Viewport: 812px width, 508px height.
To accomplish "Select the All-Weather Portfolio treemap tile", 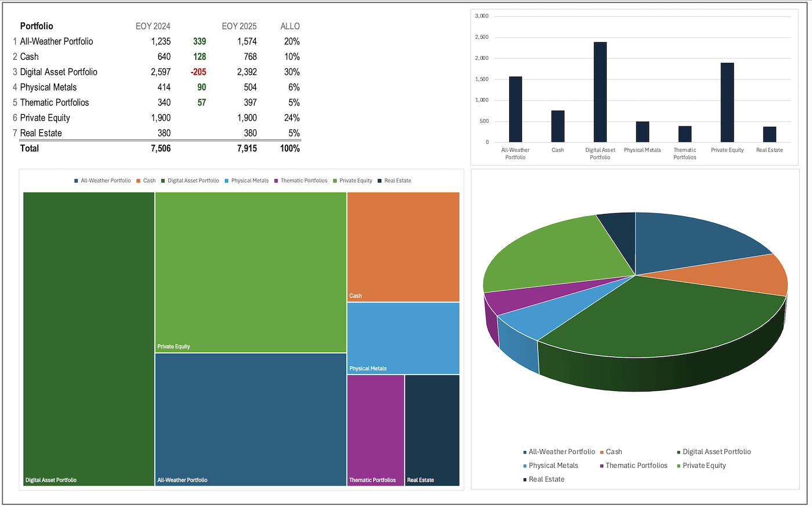I will (x=251, y=419).
